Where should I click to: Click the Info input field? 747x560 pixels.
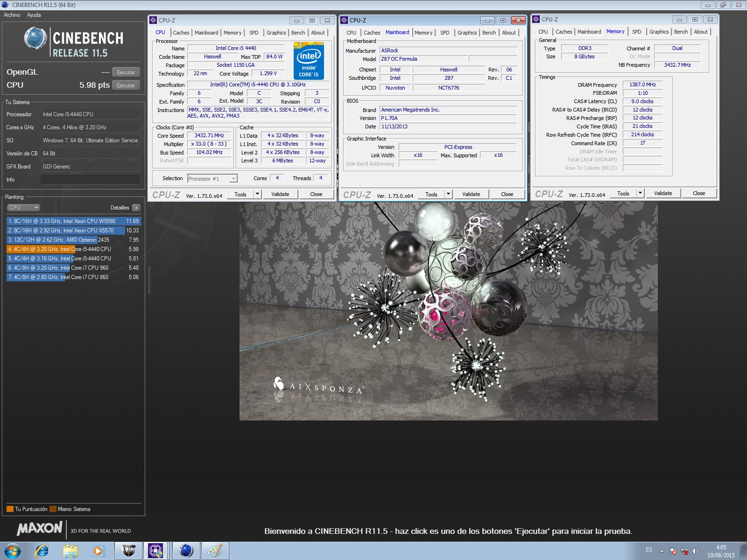tap(90, 180)
